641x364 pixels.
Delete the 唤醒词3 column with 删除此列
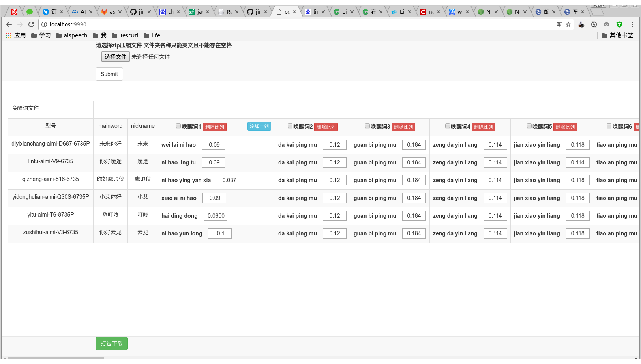tap(403, 127)
